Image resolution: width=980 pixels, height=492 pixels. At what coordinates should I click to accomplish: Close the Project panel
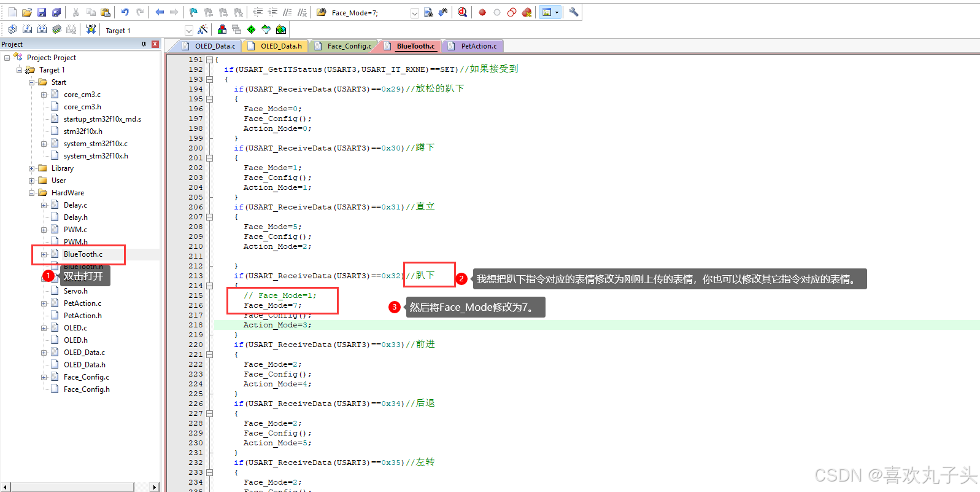pyautogui.click(x=155, y=44)
